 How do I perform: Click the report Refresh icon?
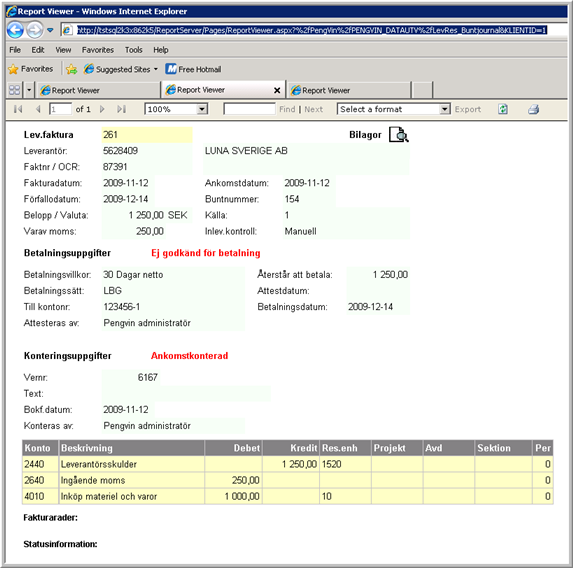point(503,109)
